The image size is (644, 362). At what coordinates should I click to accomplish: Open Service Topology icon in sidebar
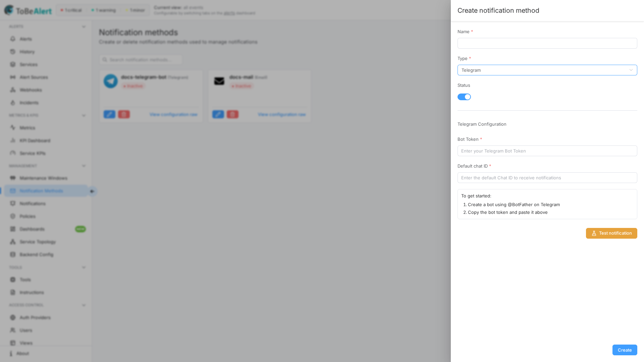point(13,242)
